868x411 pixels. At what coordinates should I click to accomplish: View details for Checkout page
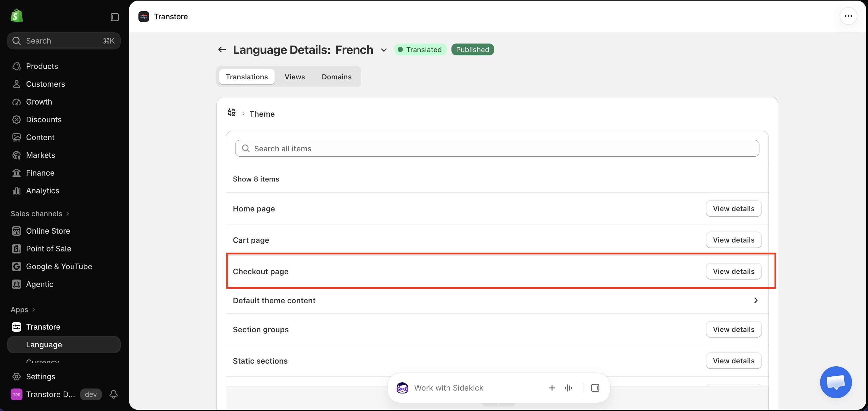pyautogui.click(x=733, y=272)
